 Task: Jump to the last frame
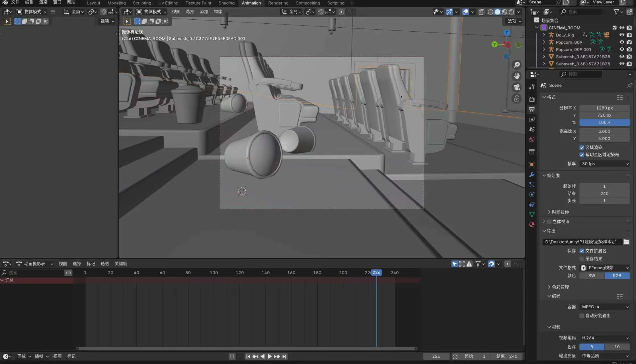[284, 356]
